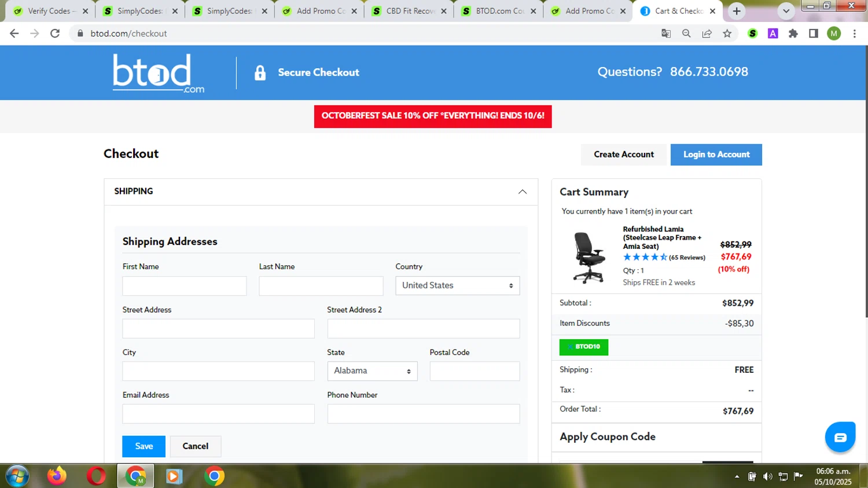
Task: Switch to the first Add Promo Code tab
Action: (319, 11)
